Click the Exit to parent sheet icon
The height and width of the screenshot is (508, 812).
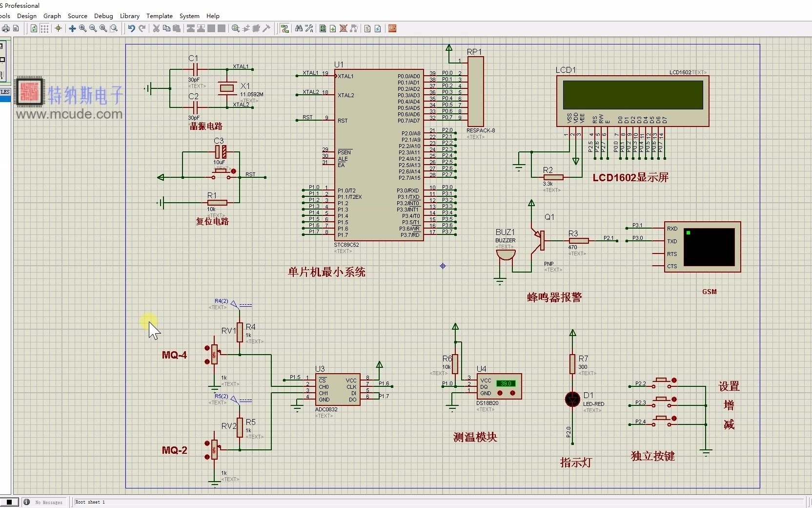click(x=354, y=28)
